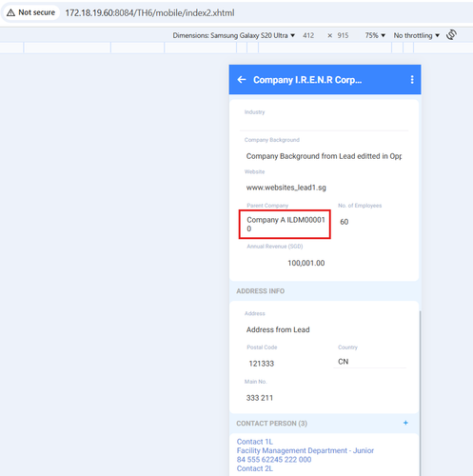Click the Parent Company value
The image size is (473, 476).
pos(285,224)
